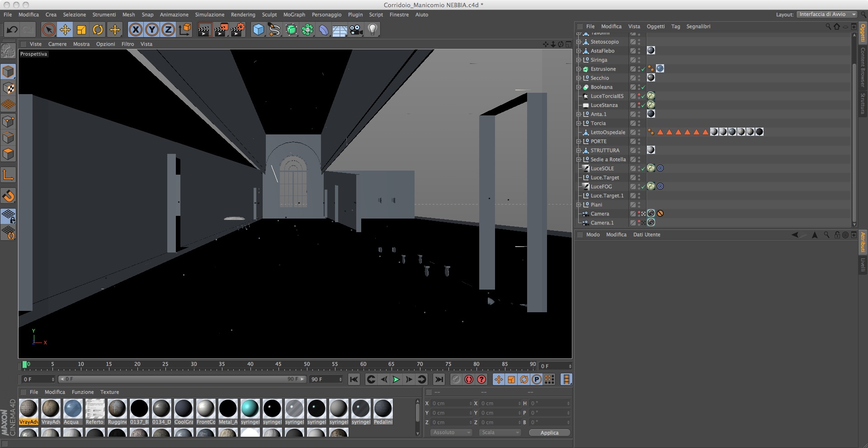Open the coordinate system icon beside the Z axis
This screenshot has height=448, width=868.
point(185,30)
